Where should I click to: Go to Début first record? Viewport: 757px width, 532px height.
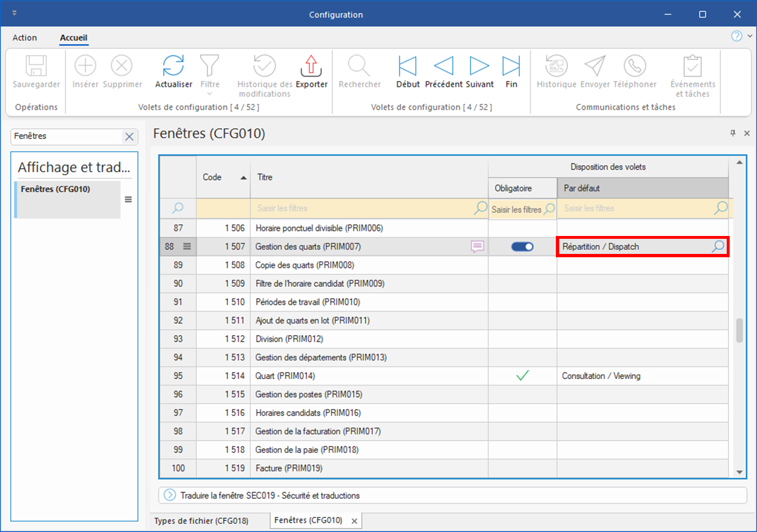click(x=407, y=66)
